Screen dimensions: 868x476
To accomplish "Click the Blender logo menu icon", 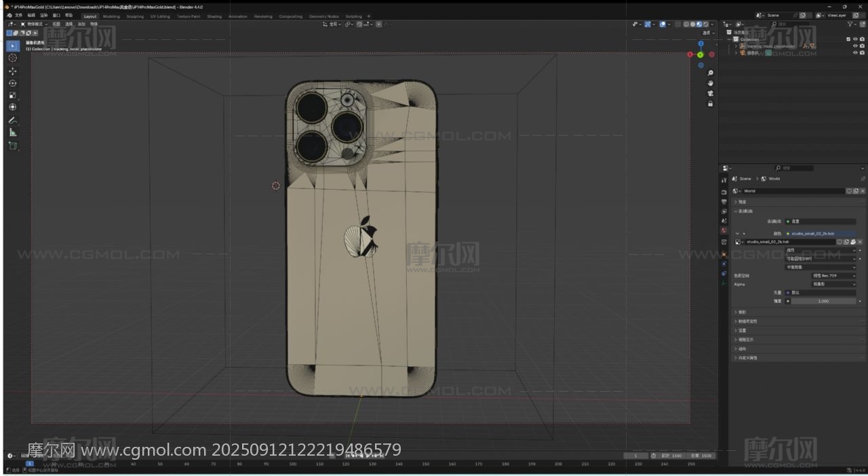I will coord(9,16).
